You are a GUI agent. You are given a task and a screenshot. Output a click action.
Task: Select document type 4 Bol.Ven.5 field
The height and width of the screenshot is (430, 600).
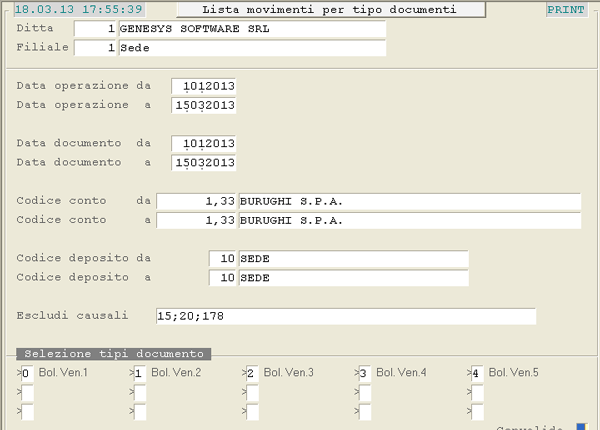click(x=476, y=373)
